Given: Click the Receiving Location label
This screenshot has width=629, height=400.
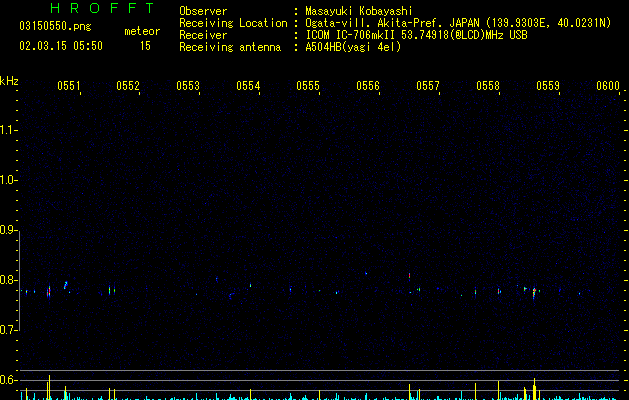Looking at the screenshot, I should click(233, 23).
